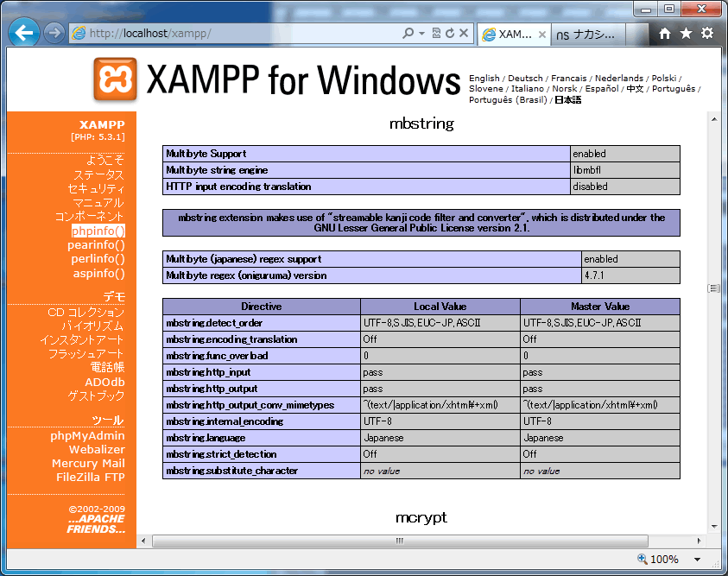Expand the address bar autocomplete dropdown arrow
The width and height of the screenshot is (728, 576).
[x=421, y=34]
